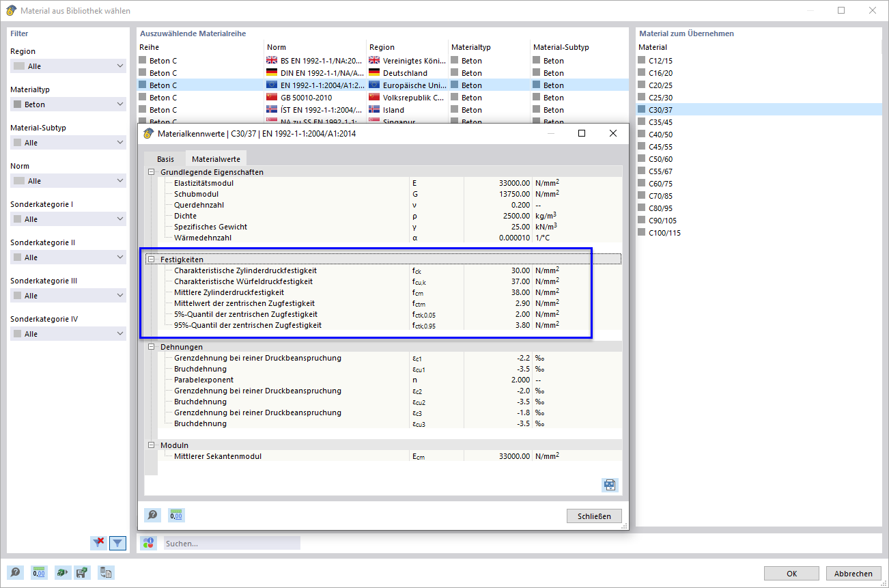The width and height of the screenshot is (889, 588).
Task: Click the save material icon in footer
Action: pyautogui.click(x=82, y=573)
